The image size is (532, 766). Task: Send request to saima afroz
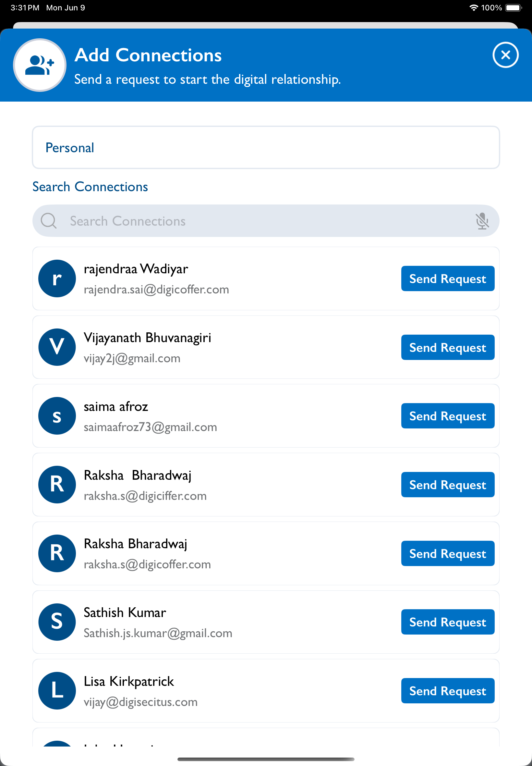pos(447,416)
